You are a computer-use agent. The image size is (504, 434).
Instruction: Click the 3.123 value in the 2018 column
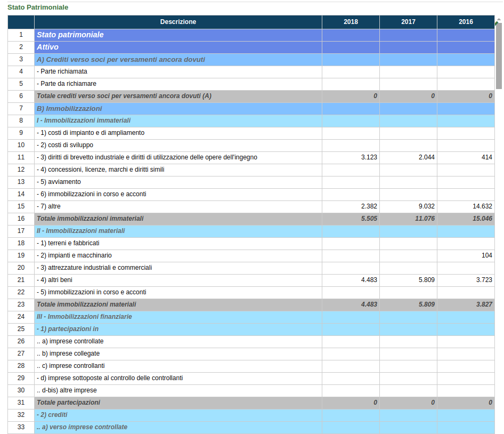pyautogui.click(x=369, y=157)
